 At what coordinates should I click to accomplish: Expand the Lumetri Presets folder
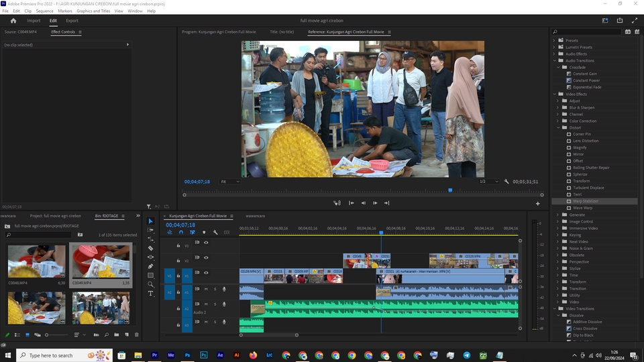point(554,47)
